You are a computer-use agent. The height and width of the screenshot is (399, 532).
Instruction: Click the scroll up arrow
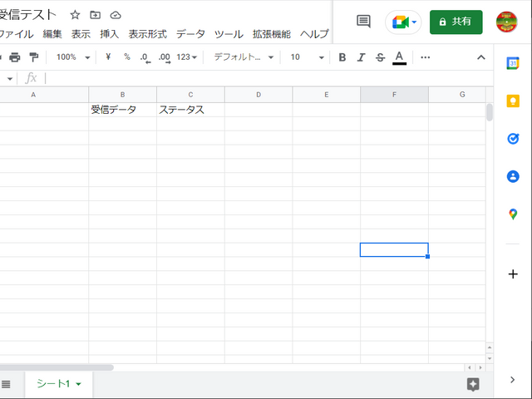tap(490, 347)
